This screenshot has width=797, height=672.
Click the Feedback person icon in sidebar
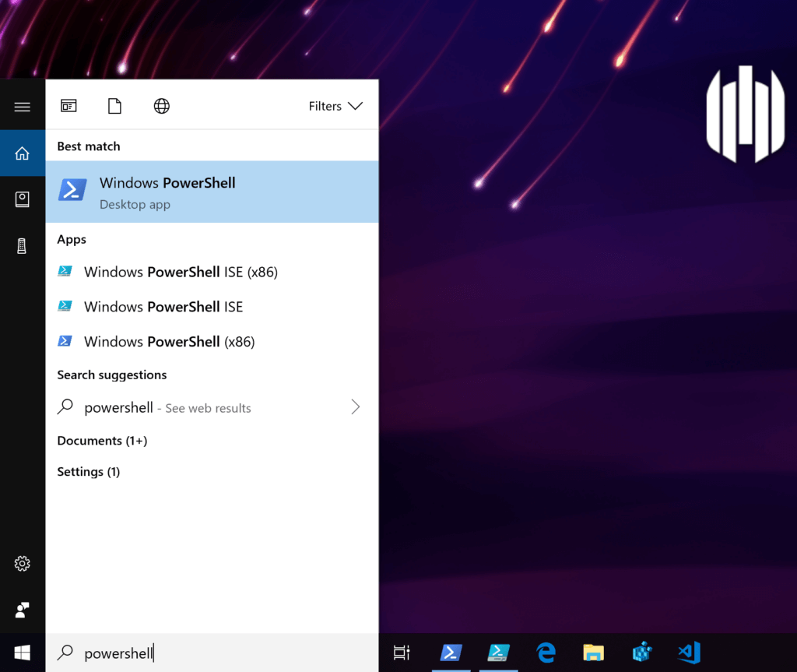pos(22,609)
